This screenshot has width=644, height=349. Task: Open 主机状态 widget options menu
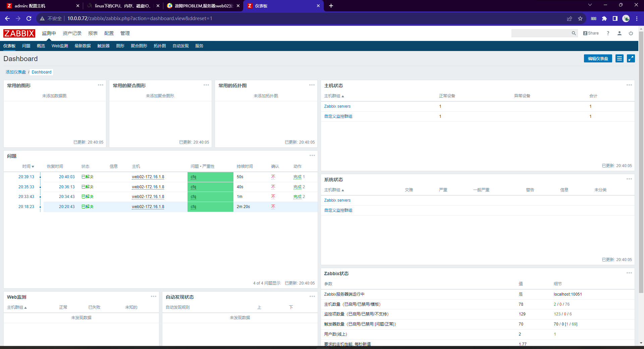[x=629, y=85]
